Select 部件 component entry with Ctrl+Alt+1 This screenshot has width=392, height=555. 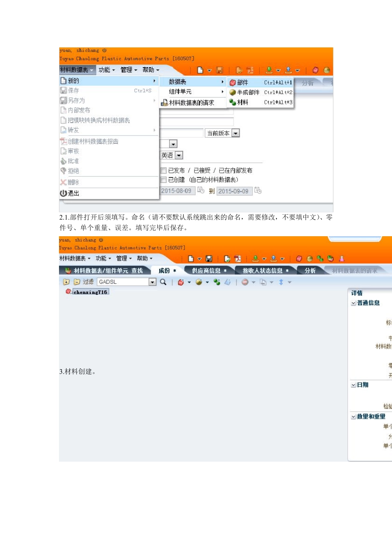pos(261,83)
